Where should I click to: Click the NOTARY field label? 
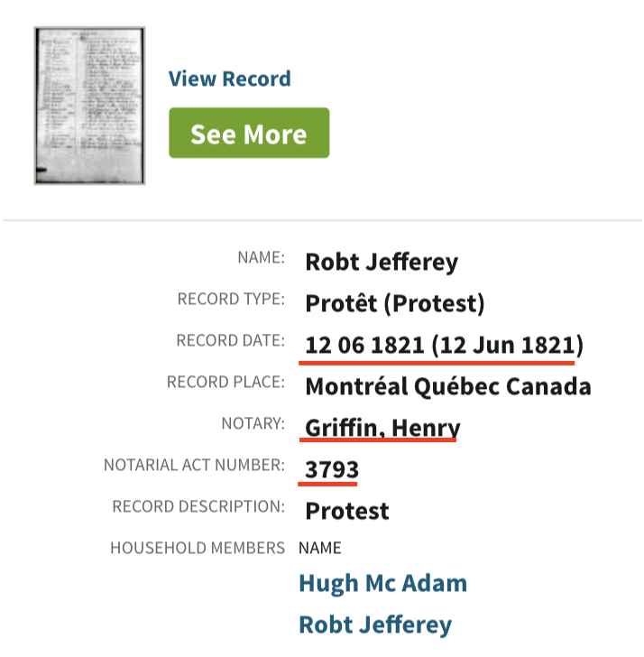pos(253,423)
